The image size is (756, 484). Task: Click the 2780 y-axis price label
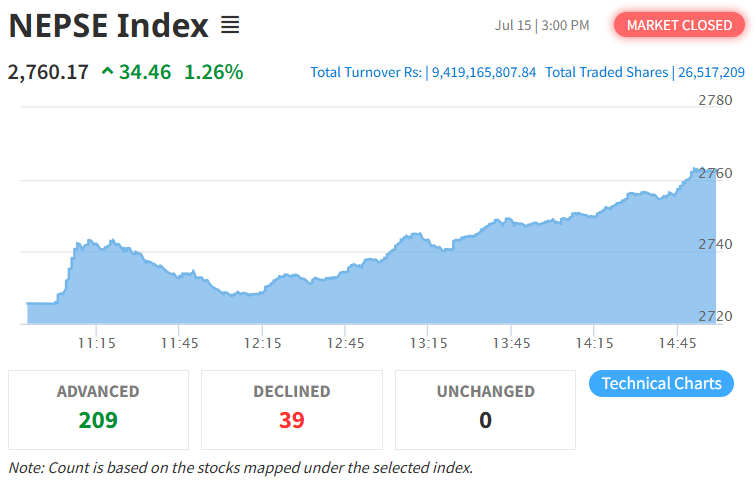point(715,100)
